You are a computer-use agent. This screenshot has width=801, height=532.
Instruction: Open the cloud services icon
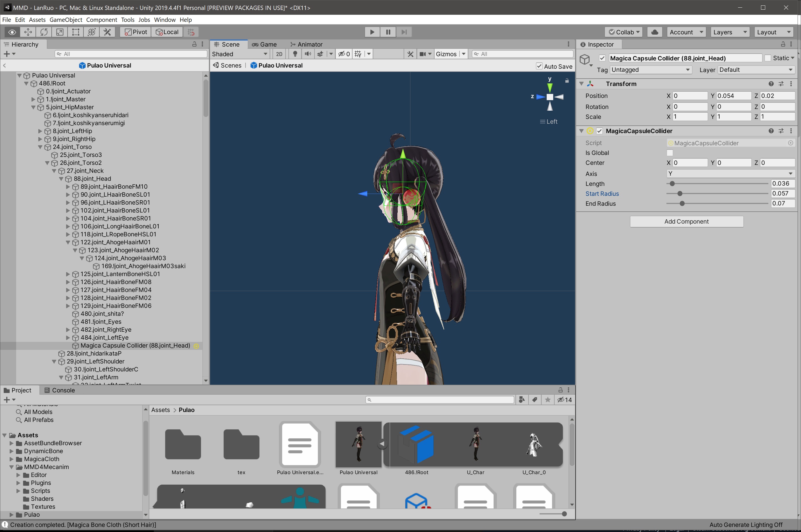pyautogui.click(x=654, y=32)
